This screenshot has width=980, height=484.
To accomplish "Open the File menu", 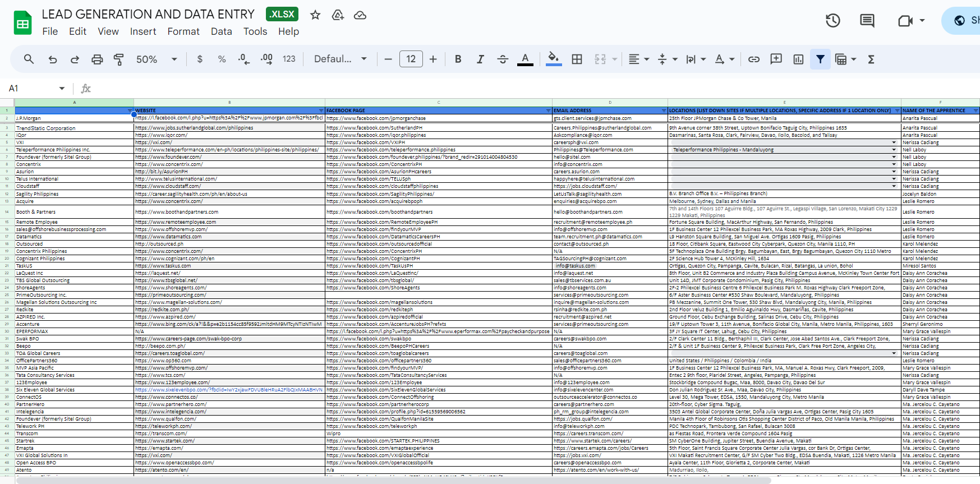I will pos(50,31).
